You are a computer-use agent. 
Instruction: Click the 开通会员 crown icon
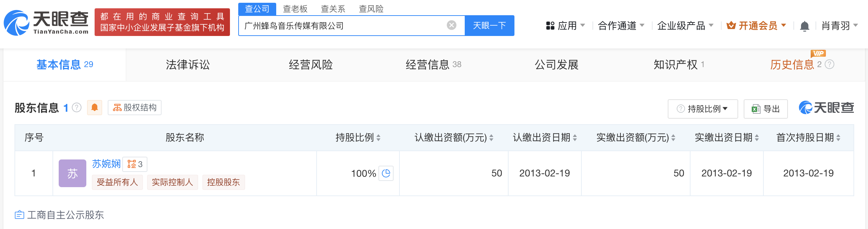coord(731,25)
